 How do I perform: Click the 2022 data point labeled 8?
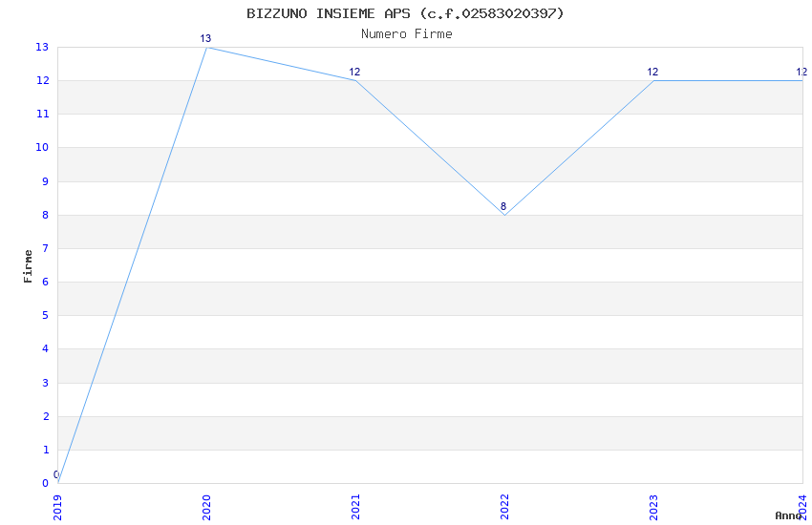pyautogui.click(x=505, y=215)
